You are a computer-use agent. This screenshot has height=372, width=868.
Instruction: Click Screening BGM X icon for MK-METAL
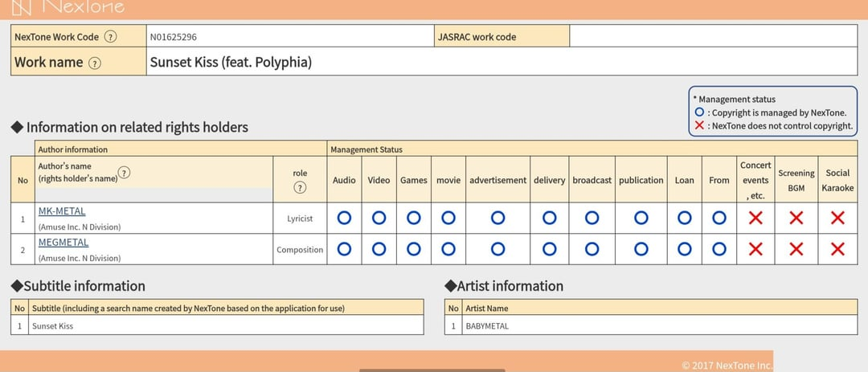pyautogui.click(x=796, y=218)
